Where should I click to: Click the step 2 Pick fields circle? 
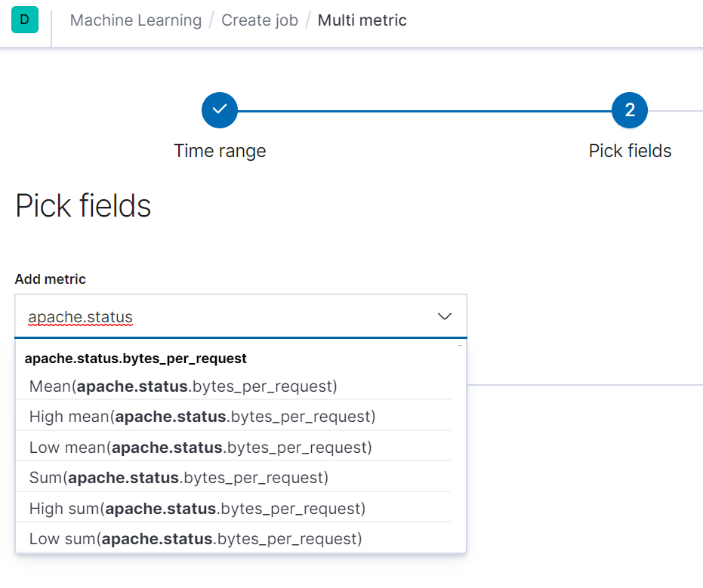(x=630, y=110)
